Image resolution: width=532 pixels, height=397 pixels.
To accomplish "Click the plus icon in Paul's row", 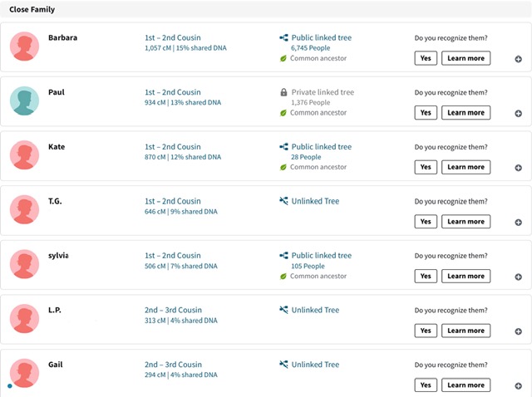I will pos(518,114).
